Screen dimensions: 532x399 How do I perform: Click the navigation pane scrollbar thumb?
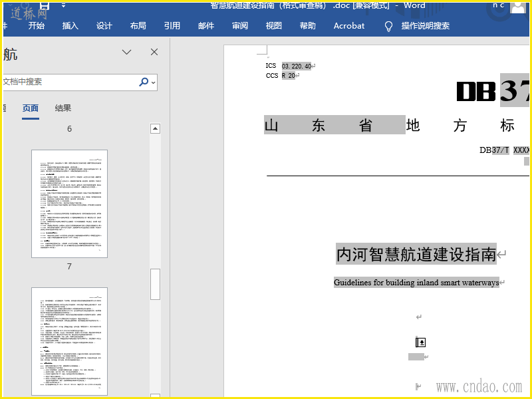[x=155, y=285]
